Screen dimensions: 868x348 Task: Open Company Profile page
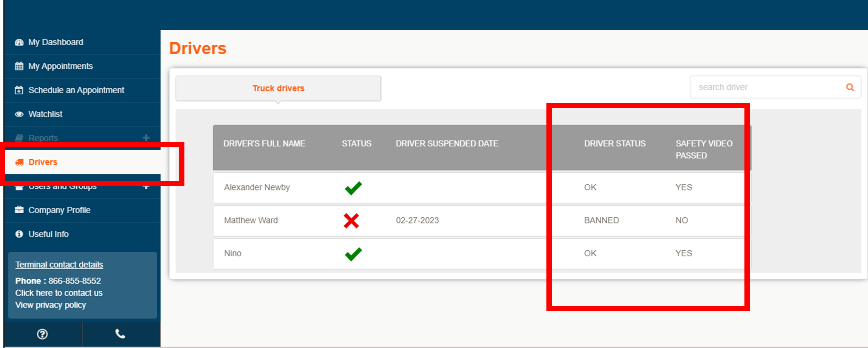(59, 210)
